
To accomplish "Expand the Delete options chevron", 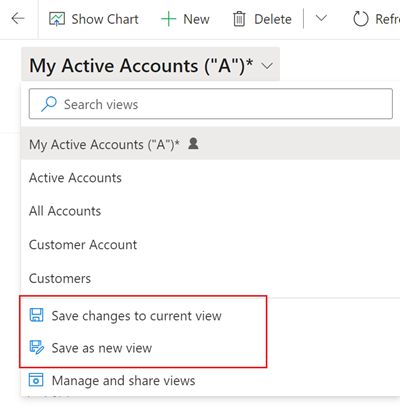I will tap(321, 18).
